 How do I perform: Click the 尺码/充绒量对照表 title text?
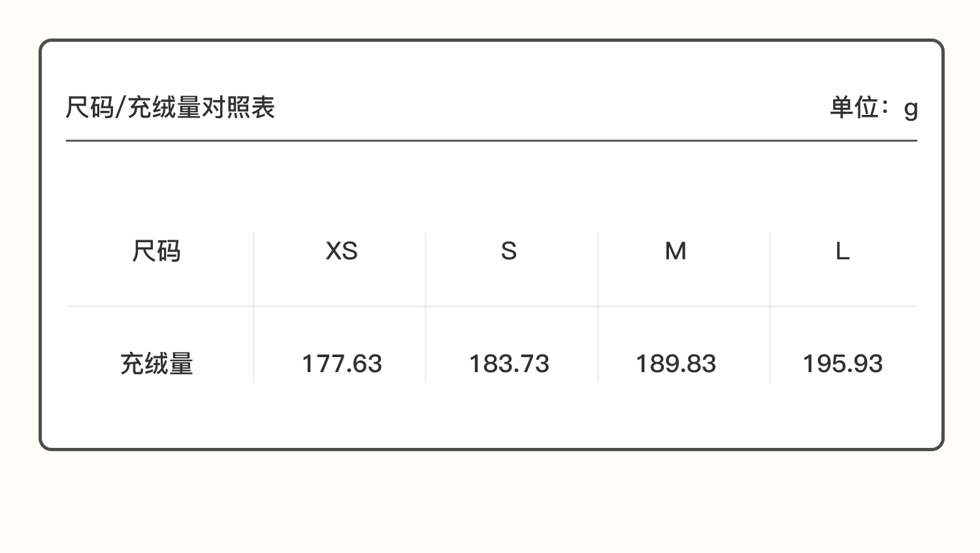[x=170, y=108]
